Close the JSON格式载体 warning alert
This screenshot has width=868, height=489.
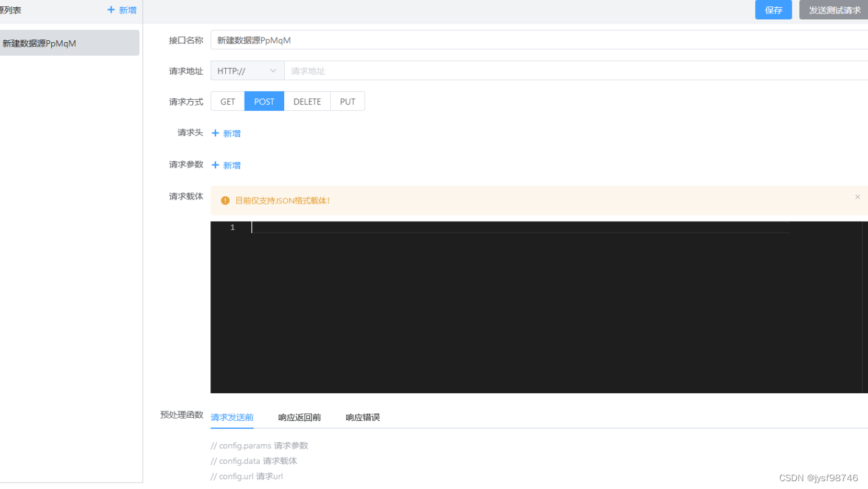pos(858,197)
